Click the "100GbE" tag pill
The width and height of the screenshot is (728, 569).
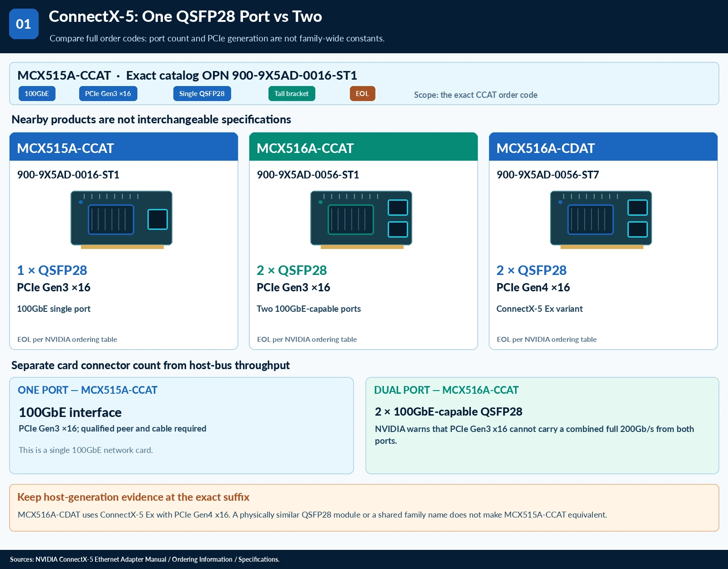(37, 93)
